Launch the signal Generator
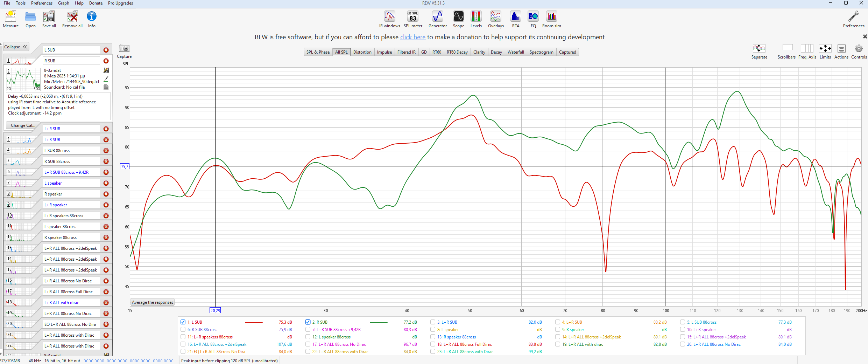The height and width of the screenshot is (364, 868). [x=437, y=19]
